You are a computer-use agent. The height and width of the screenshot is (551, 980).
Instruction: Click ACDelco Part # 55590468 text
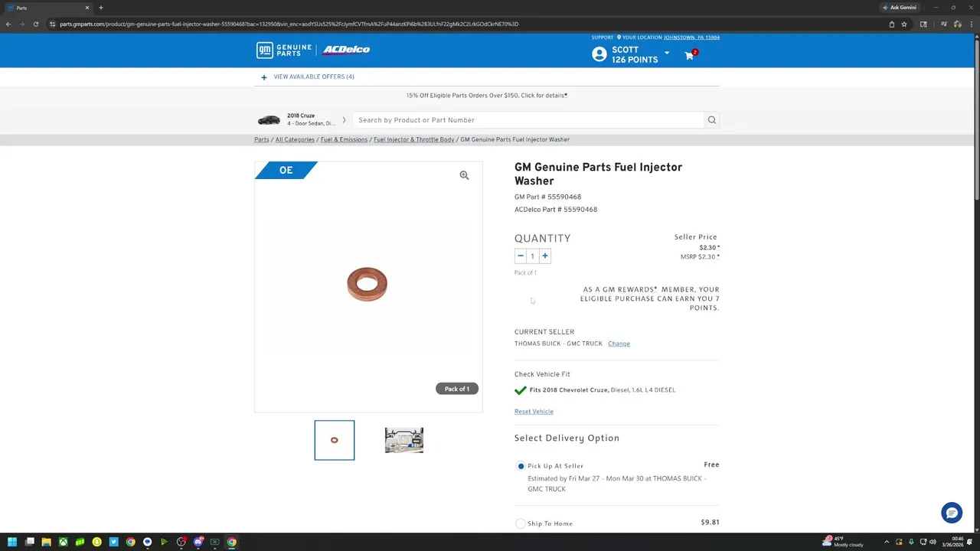click(x=556, y=210)
